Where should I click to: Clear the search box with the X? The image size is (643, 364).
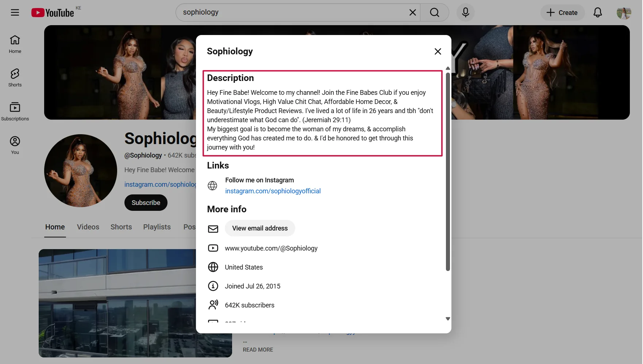coord(413,12)
